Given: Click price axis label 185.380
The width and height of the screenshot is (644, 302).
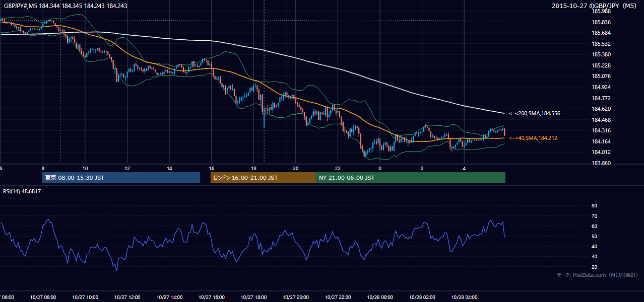Looking at the screenshot, I should 601,54.
